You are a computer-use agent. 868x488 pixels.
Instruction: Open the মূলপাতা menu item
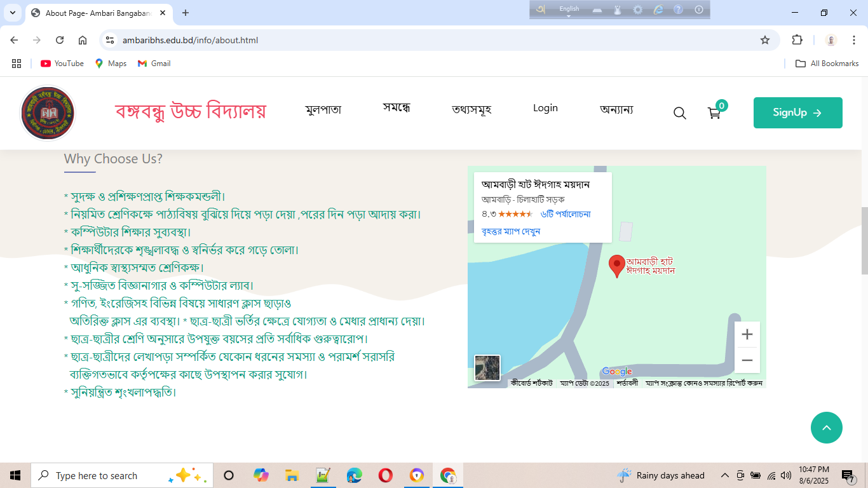coord(323,109)
